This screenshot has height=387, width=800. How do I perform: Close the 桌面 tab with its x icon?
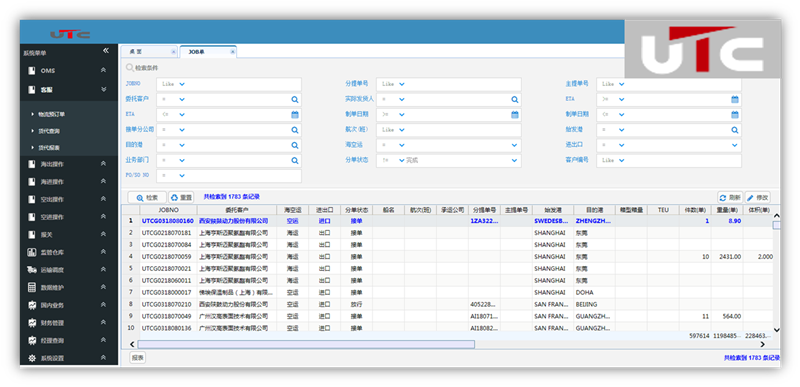(173, 51)
